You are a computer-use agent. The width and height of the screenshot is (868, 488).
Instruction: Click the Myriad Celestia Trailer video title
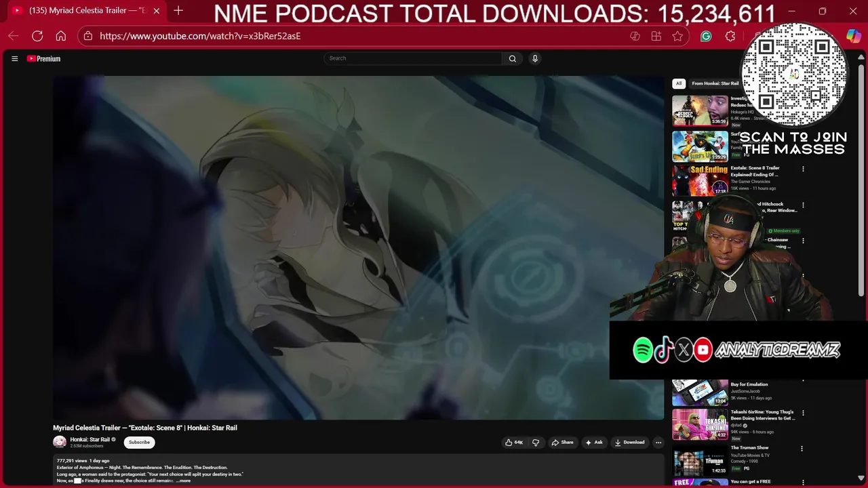pos(145,428)
